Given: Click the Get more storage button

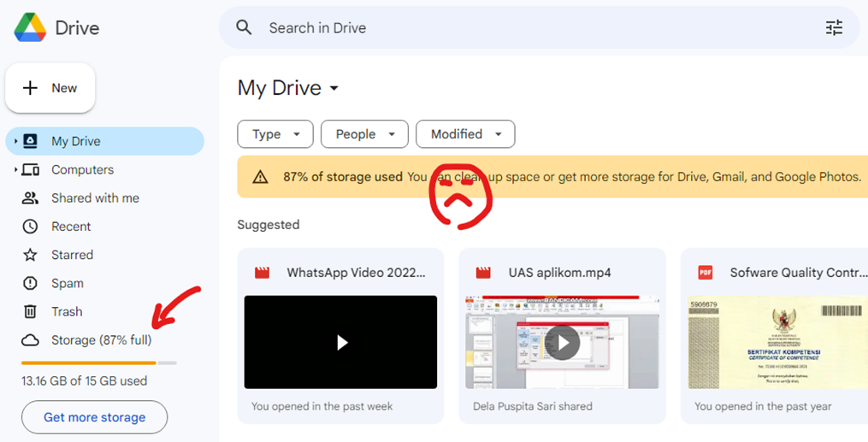Looking at the screenshot, I should pos(94,417).
